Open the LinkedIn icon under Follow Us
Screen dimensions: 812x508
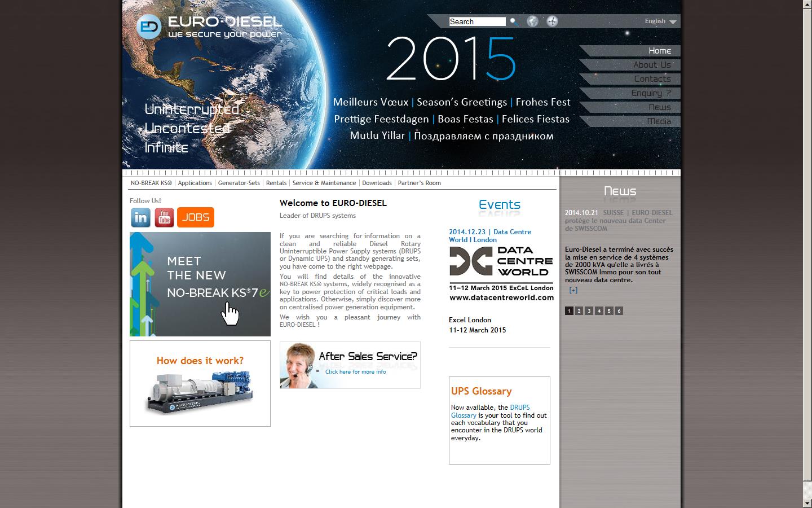tap(141, 217)
